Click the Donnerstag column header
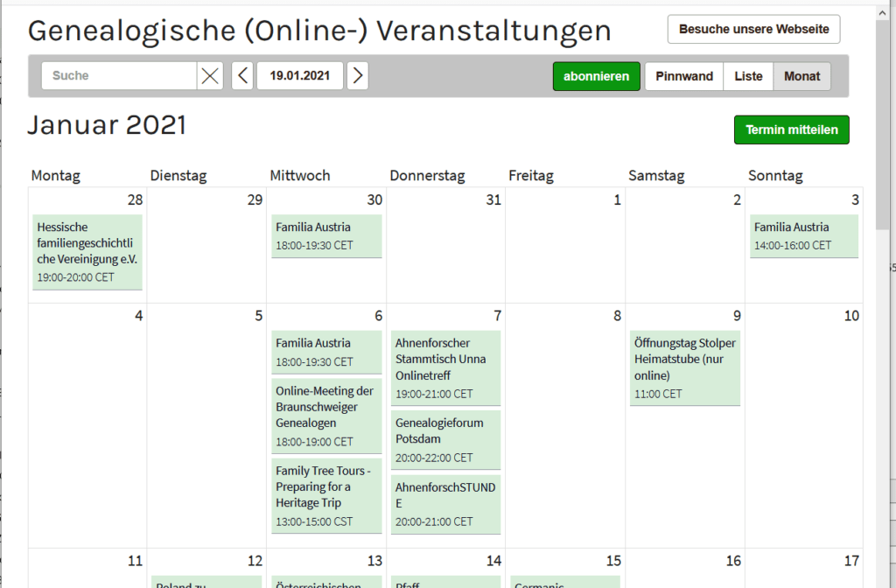This screenshot has width=896, height=588. click(427, 175)
